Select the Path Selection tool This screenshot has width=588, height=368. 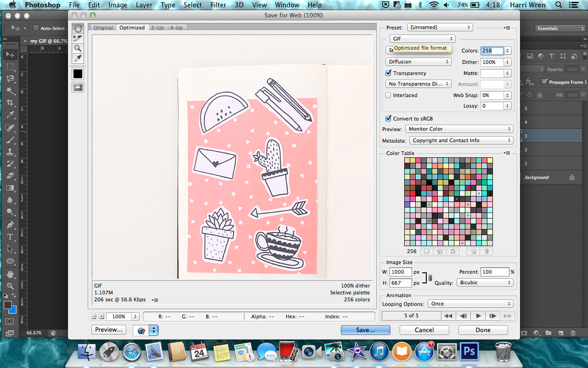pyautogui.click(x=10, y=249)
